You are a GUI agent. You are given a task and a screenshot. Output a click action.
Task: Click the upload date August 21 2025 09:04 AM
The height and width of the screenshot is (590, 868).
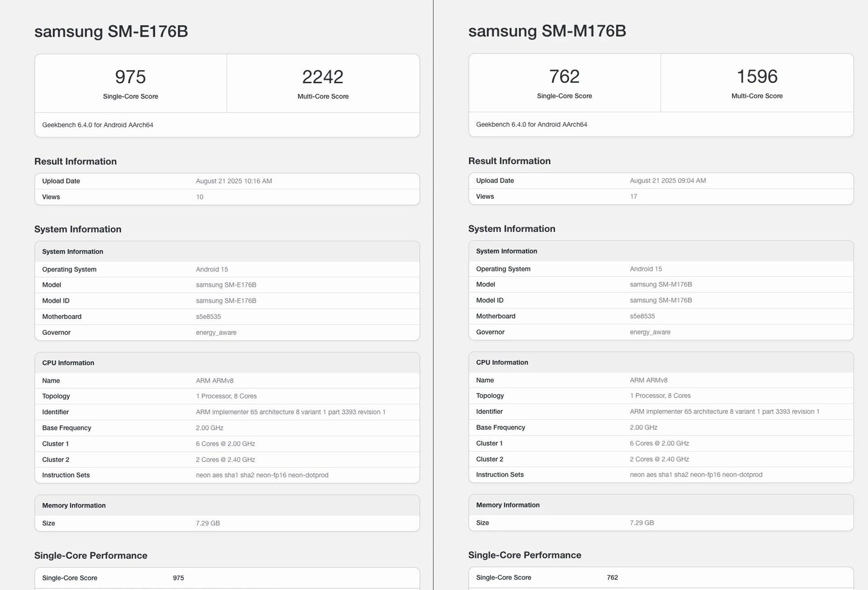(x=668, y=181)
